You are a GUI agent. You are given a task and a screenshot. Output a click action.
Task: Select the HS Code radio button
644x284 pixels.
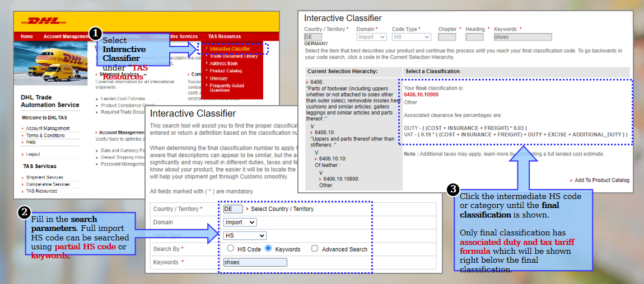click(230, 249)
